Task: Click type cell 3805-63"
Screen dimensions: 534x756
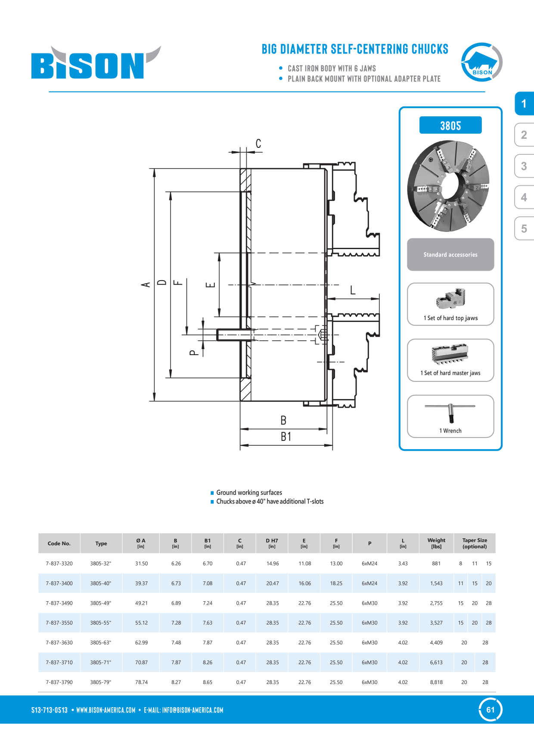Action: click(x=101, y=643)
